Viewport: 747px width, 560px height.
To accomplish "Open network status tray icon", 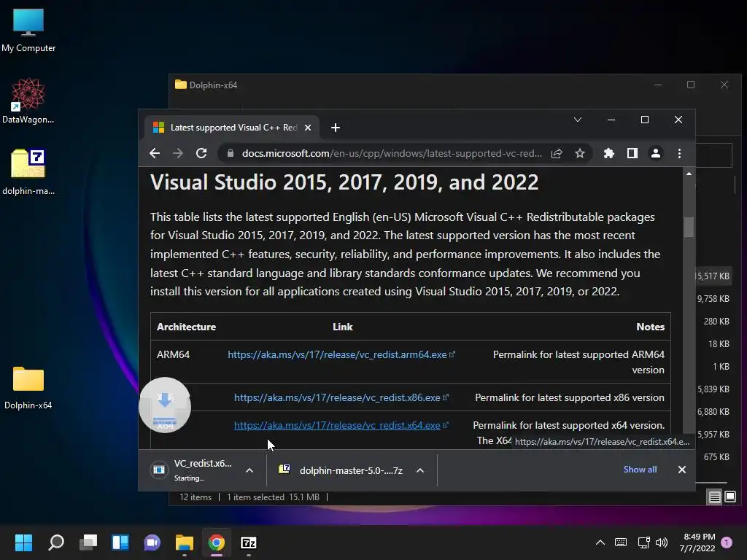I will coord(644,542).
